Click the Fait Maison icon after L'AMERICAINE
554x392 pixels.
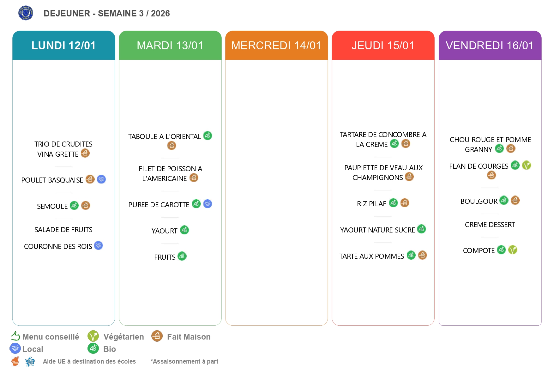click(x=194, y=178)
